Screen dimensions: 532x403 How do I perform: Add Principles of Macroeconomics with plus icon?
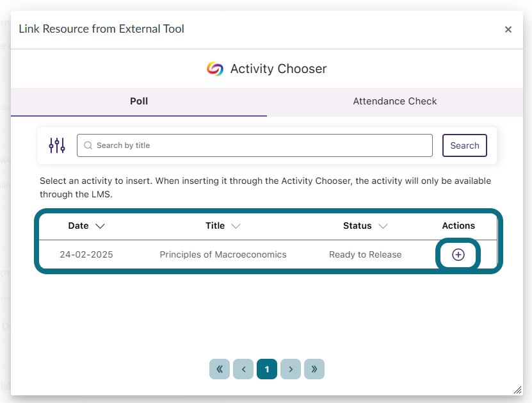click(x=458, y=254)
